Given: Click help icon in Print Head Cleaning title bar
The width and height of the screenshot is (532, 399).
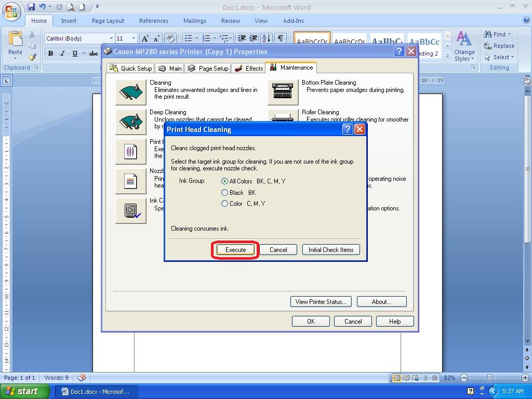Looking at the screenshot, I should click(x=347, y=129).
